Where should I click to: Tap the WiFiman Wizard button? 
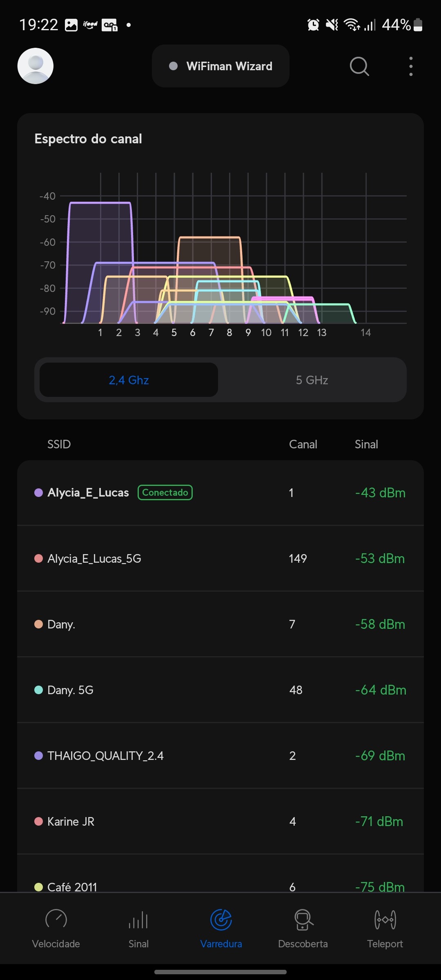[220, 66]
